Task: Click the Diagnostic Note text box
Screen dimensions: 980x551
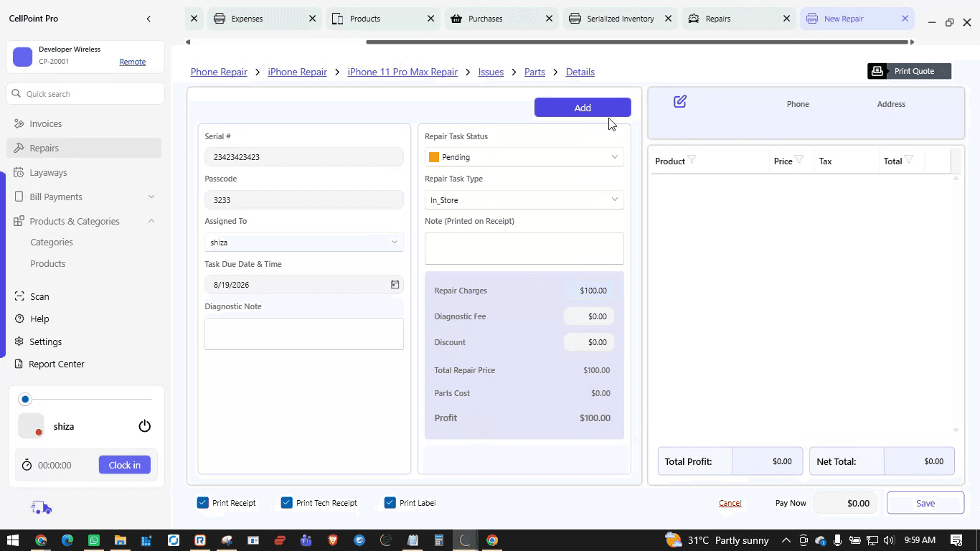Action: click(x=304, y=334)
